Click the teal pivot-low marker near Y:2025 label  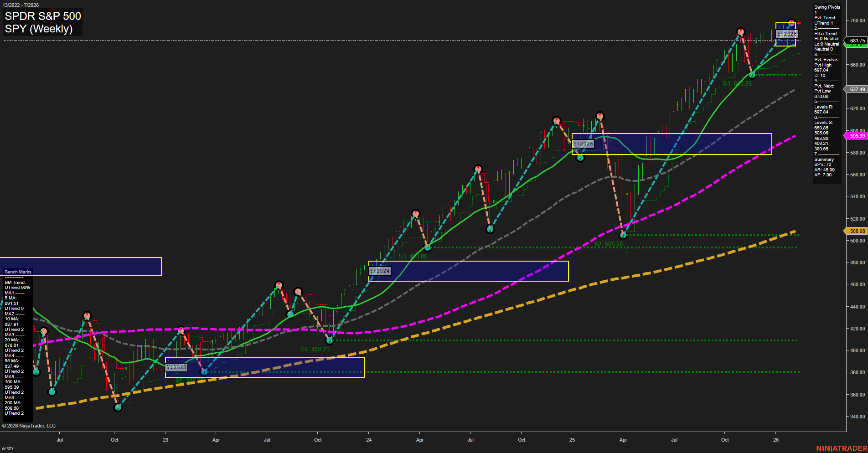tap(580, 158)
